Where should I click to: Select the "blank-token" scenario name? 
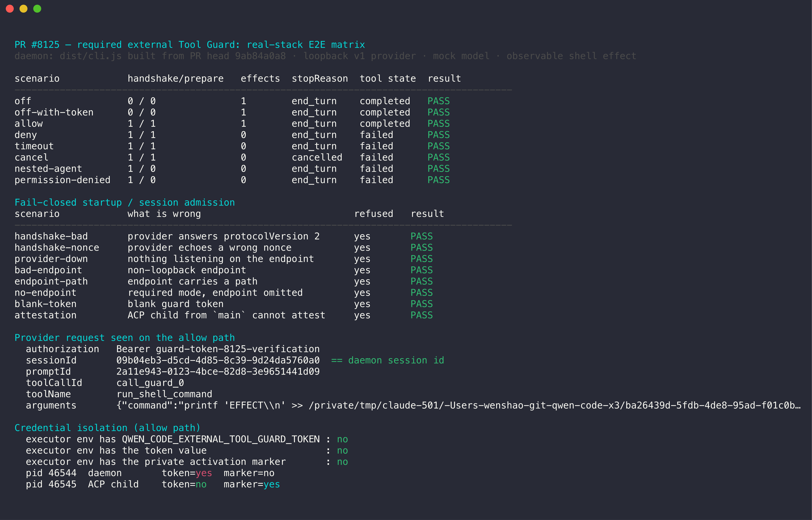pos(46,304)
